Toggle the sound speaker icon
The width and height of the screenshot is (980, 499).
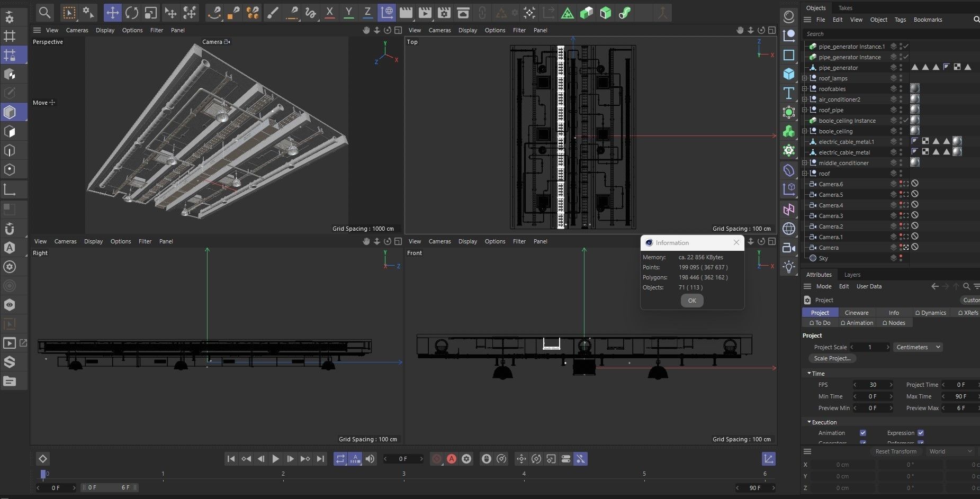[x=370, y=459]
